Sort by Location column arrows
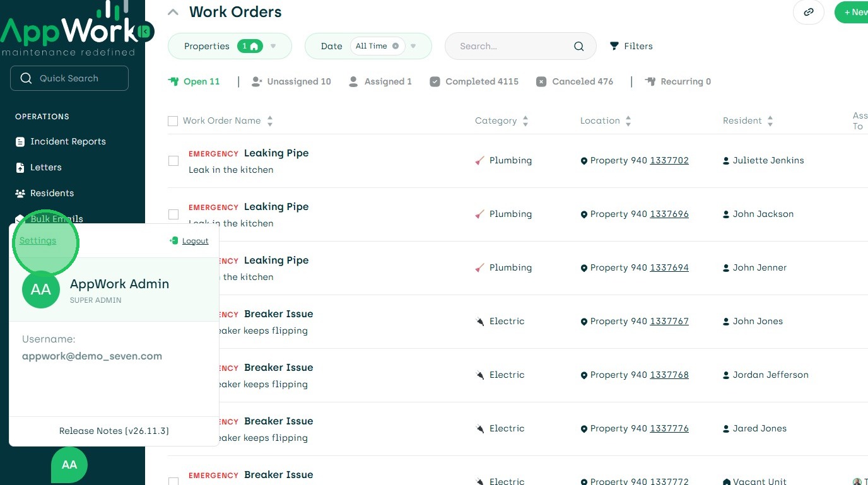 pos(628,121)
